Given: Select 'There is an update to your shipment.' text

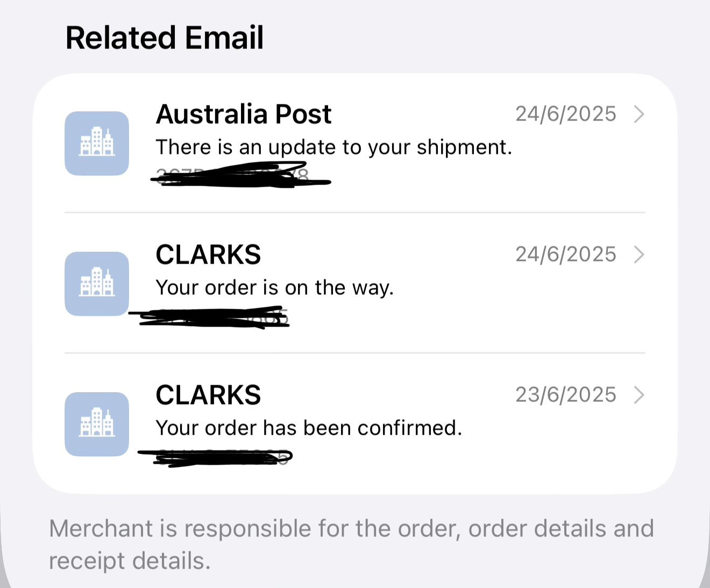Looking at the screenshot, I should tap(333, 147).
